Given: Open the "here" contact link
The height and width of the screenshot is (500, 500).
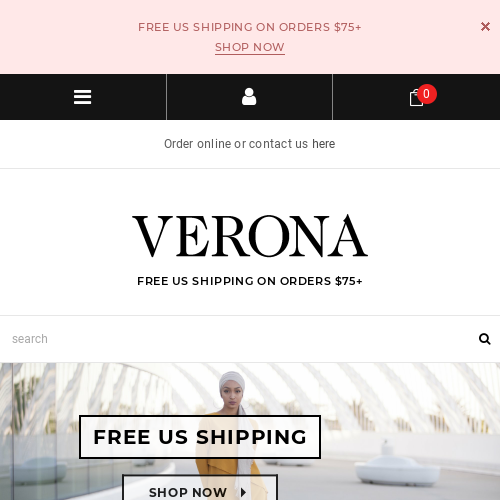Looking at the screenshot, I should pos(324,144).
